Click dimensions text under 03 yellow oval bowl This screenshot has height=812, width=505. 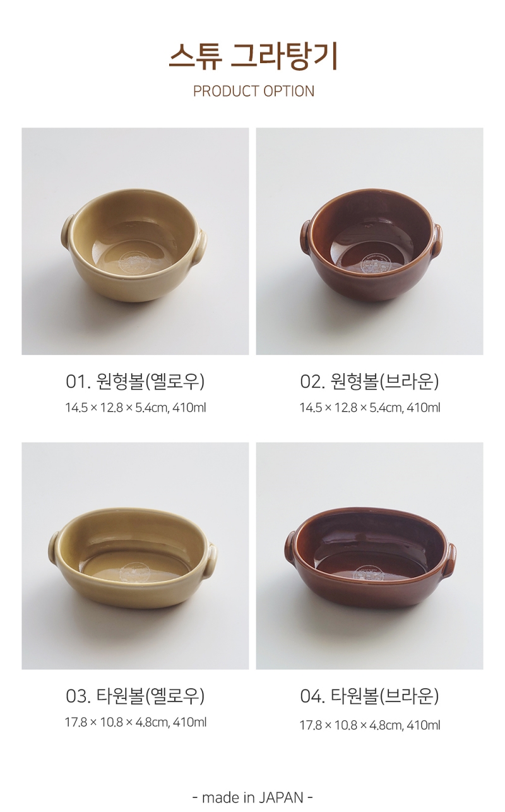pyautogui.click(x=136, y=722)
